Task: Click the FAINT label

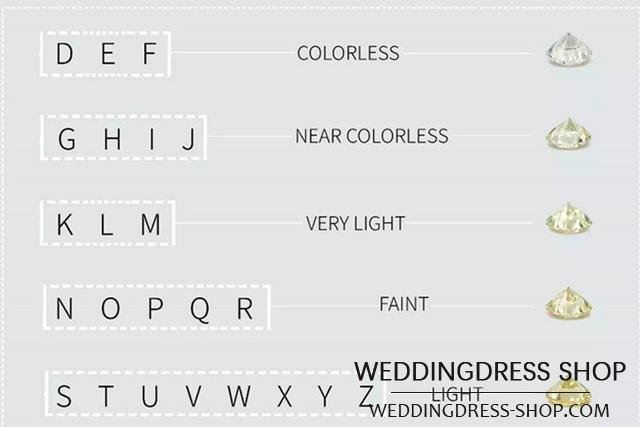Action: pyautogui.click(x=404, y=304)
